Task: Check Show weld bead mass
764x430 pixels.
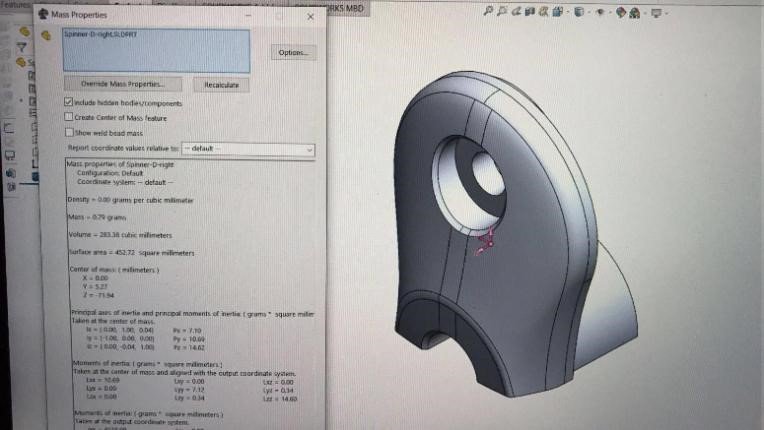Action: 69,132
